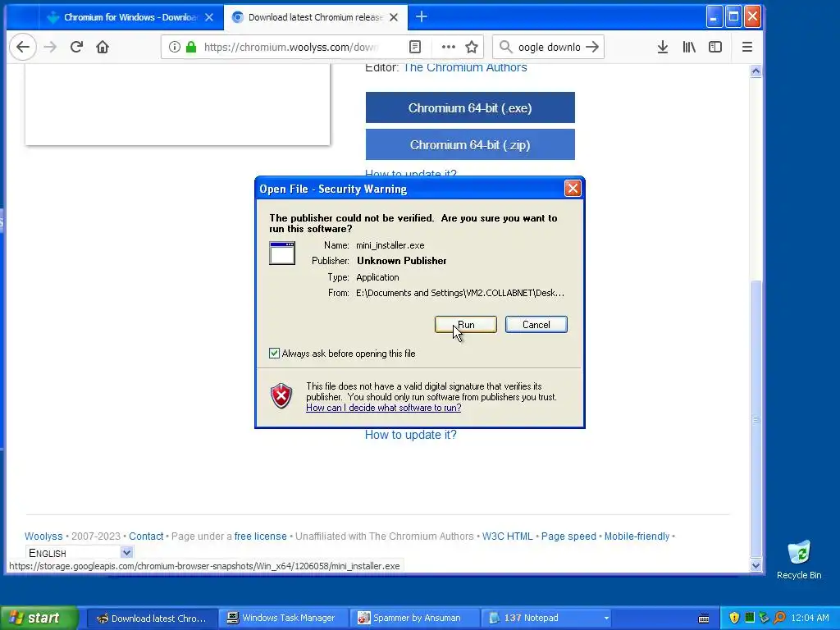This screenshot has height=630, width=840.
Task: Open the Firefox hamburger menu
Action: tap(747, 47)
